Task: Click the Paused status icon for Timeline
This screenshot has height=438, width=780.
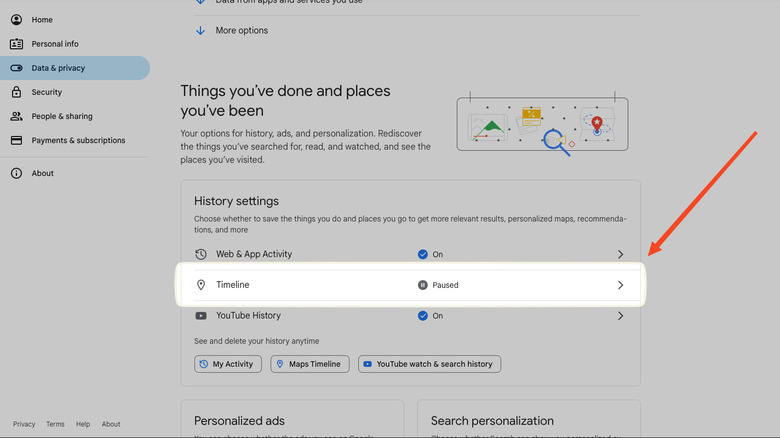Action: coord(423,285)
